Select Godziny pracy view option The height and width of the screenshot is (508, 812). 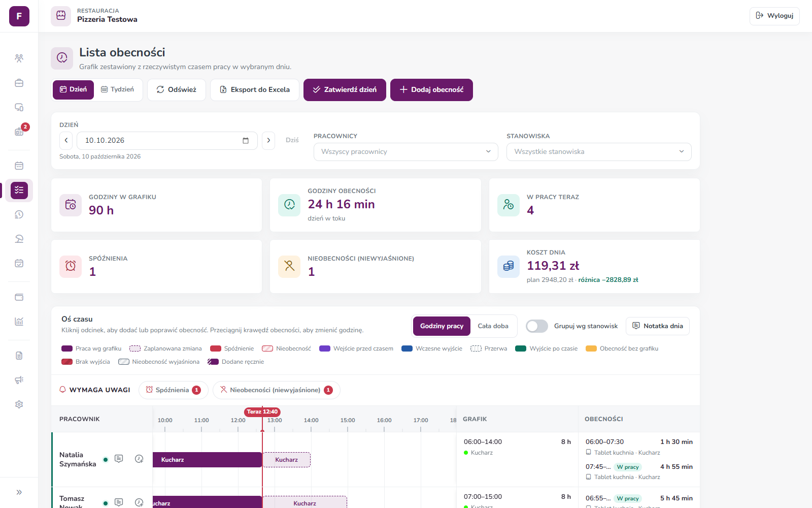click(x=442, y=326)
